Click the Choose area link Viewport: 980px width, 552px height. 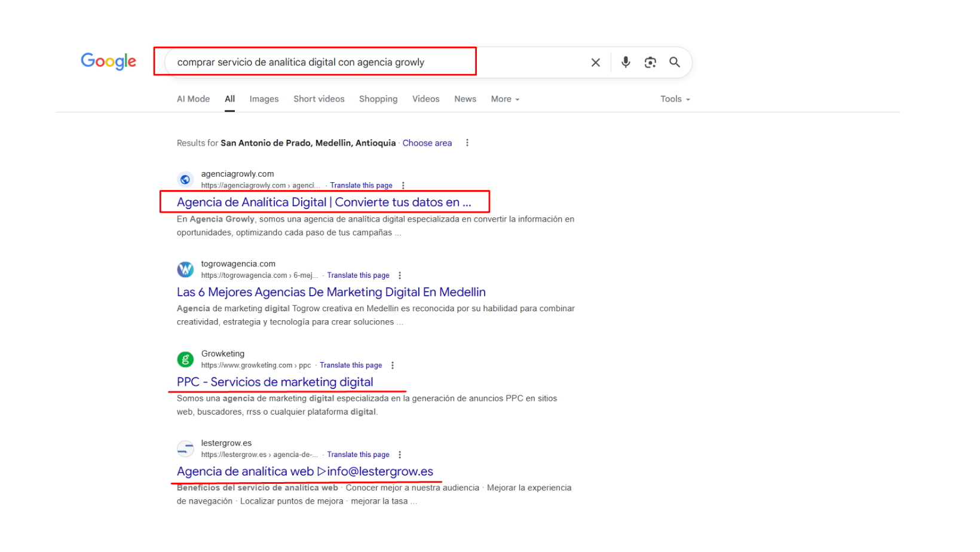coord(427,143)
